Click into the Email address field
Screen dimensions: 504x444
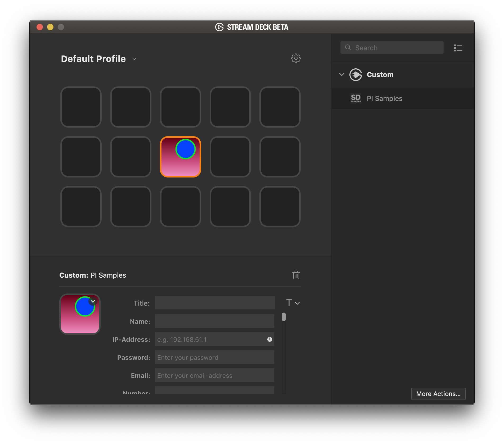pos(214,375)
